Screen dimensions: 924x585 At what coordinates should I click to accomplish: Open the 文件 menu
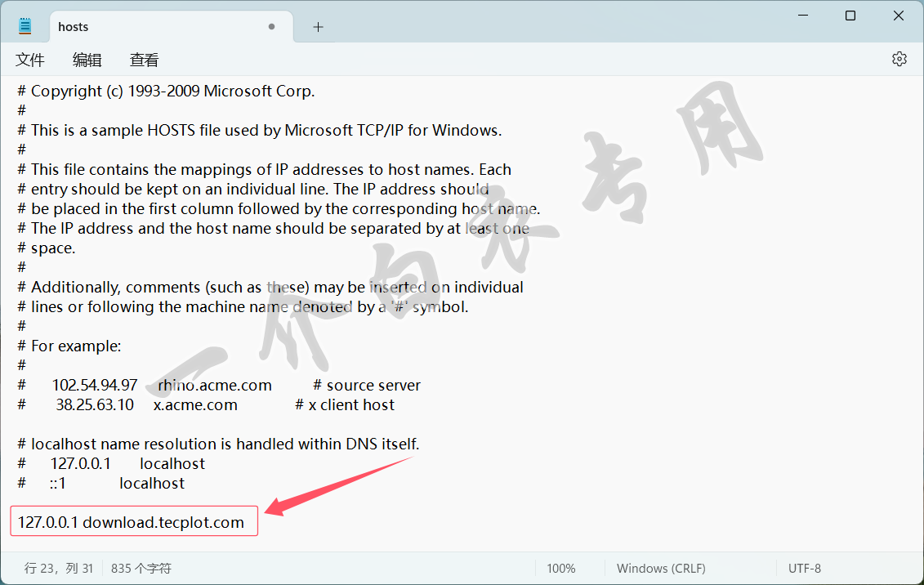pos(30,60)
